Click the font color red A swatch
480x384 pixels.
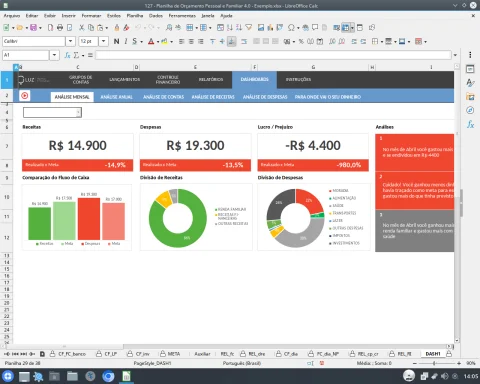coord(151,41)
